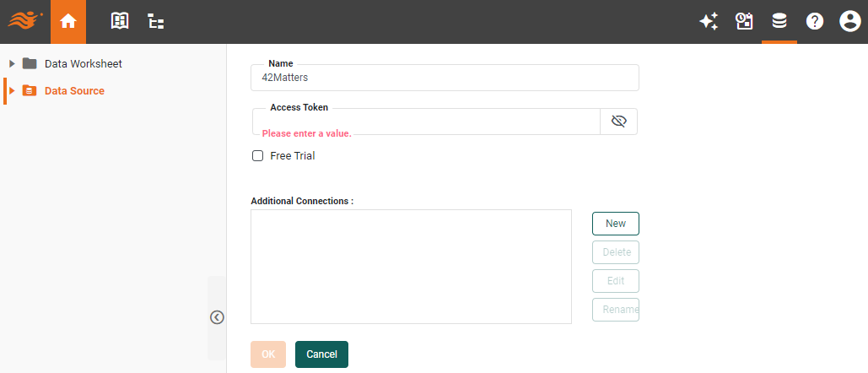This screenshot has height=373, width=868.
Task: Expand the Data Worksheet folder arrow
Action: coord(12,63)
